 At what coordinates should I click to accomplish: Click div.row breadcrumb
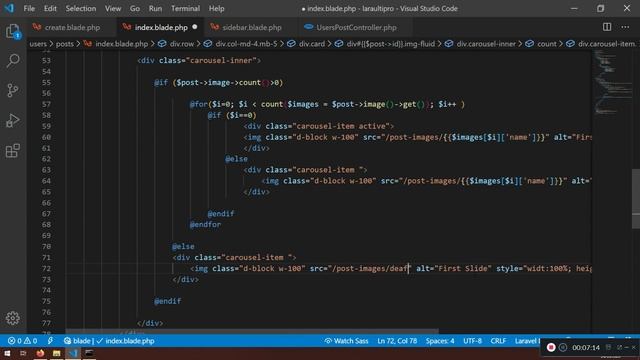[182, 44]
